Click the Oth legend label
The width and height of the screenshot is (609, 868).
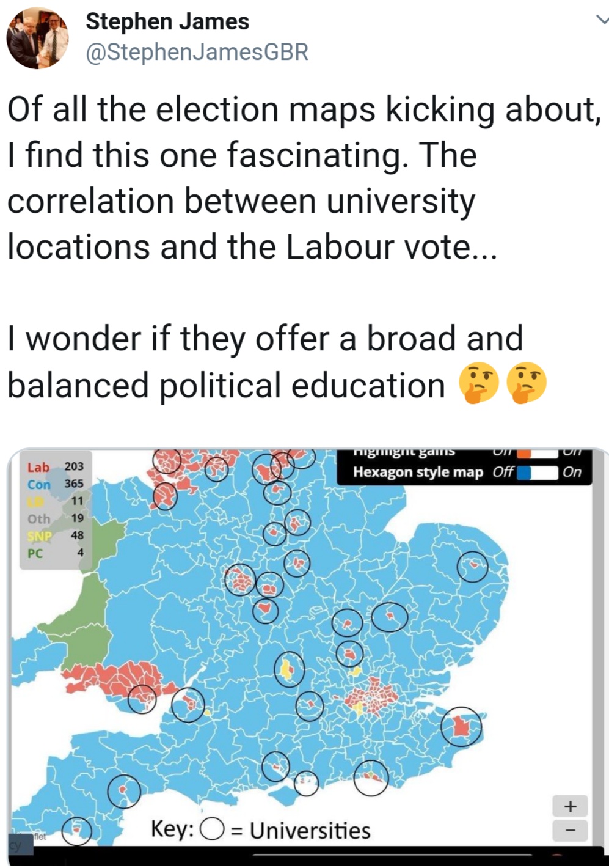[38, 519]
